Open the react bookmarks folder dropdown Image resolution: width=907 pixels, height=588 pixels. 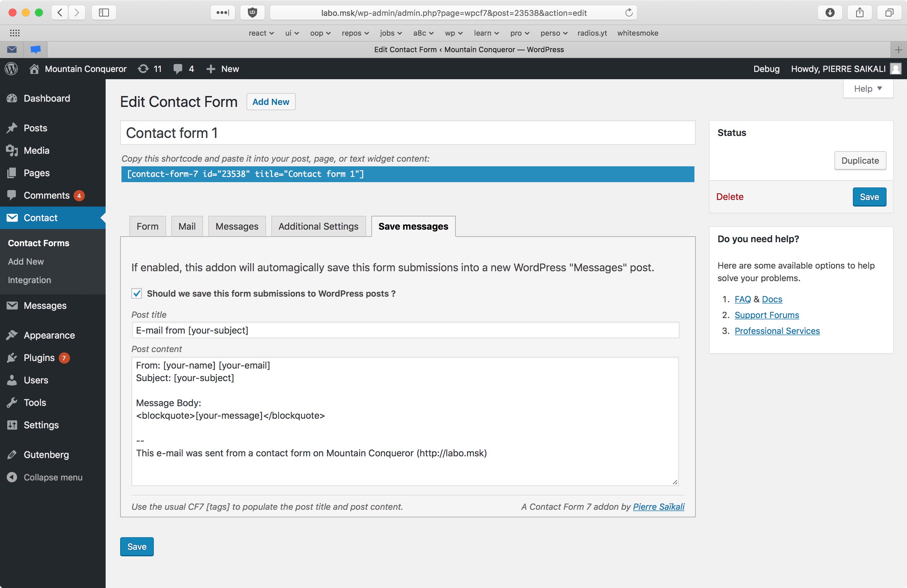pyautogui.click(x=261, y=33)
